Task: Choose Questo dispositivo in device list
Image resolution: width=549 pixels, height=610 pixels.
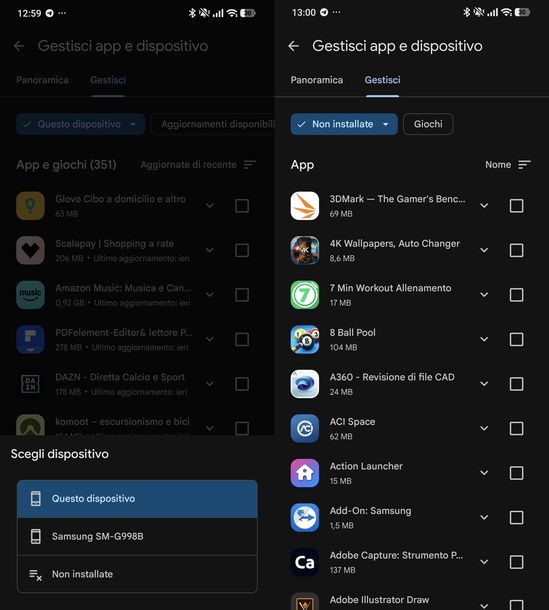Action: (137, 499)
